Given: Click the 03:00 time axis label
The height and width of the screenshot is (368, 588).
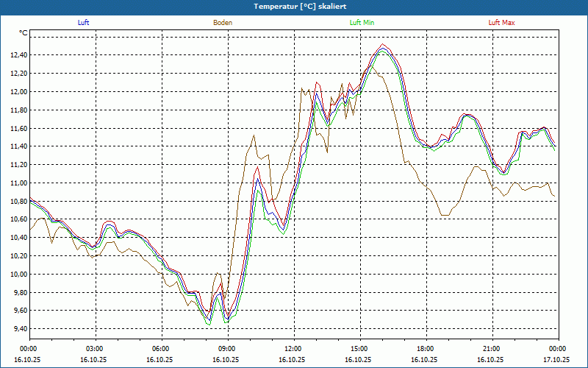Looking at the screenshot, I should click(x=95, y=349).
